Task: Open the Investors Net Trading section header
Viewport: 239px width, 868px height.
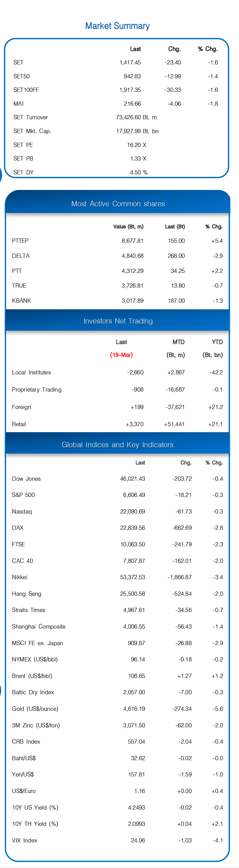Action: 118,321
